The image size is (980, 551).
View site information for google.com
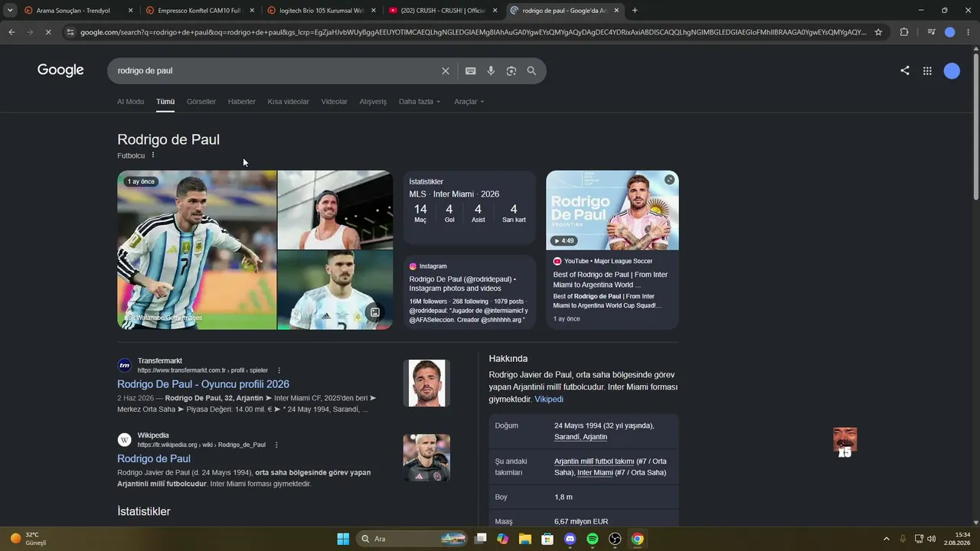70,32
